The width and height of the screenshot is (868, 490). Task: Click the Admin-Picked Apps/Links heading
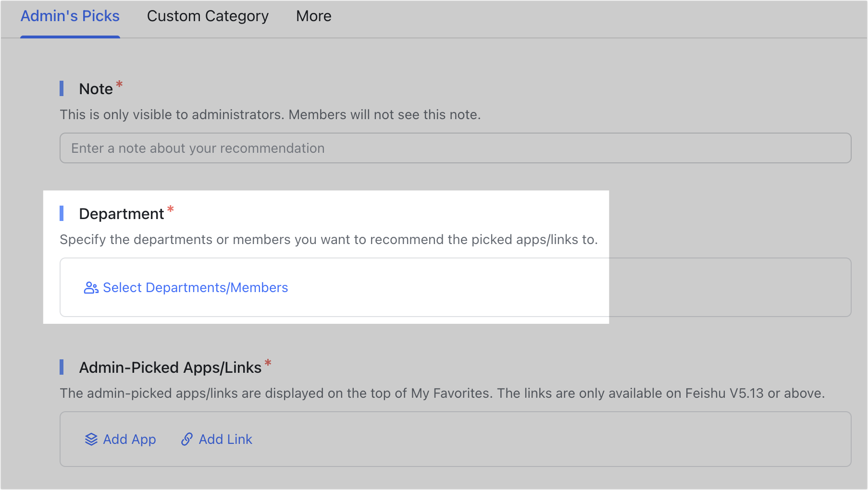point(170,367)
